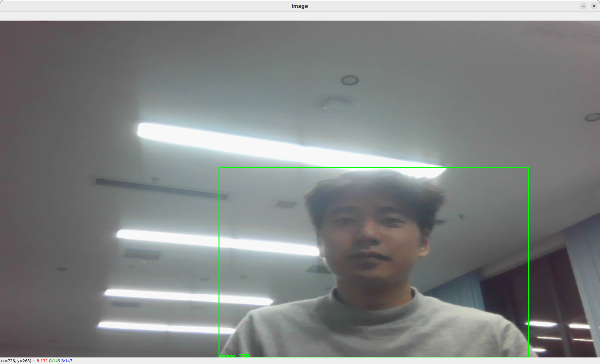Close the image window

pos(594,6)
